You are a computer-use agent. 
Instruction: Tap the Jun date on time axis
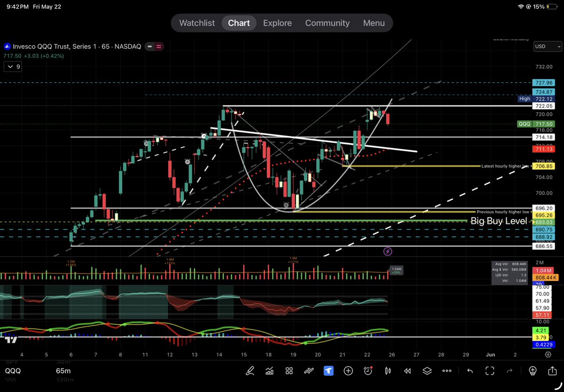point(490,354)
